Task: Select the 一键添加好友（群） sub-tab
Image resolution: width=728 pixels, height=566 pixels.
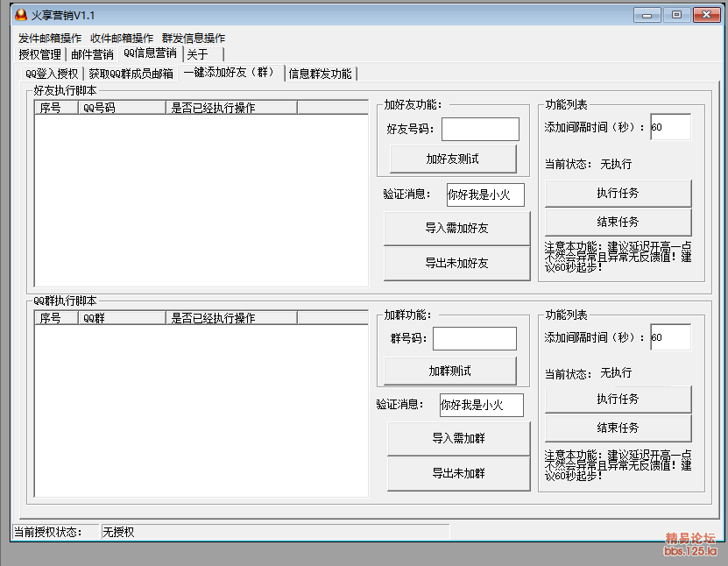Action: (231, 73)
